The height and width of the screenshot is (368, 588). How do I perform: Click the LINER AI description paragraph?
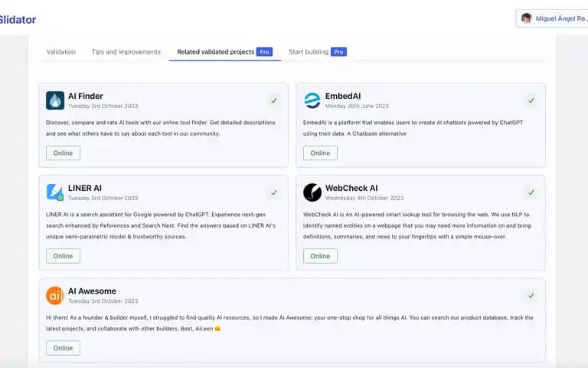click(x=161, y=225)
